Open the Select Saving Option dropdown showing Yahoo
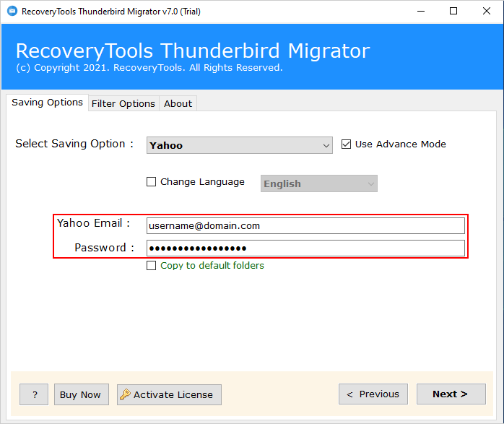504x424 pixels. point(240,145)
